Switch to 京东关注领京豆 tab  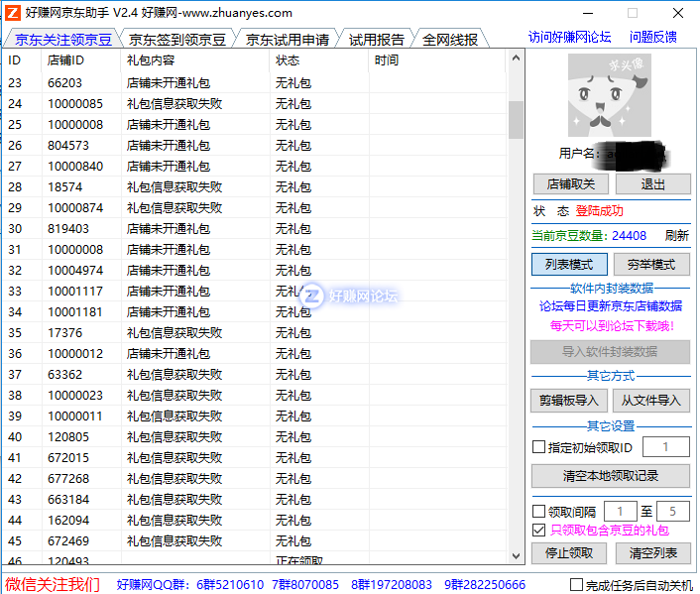coord(62,40)
